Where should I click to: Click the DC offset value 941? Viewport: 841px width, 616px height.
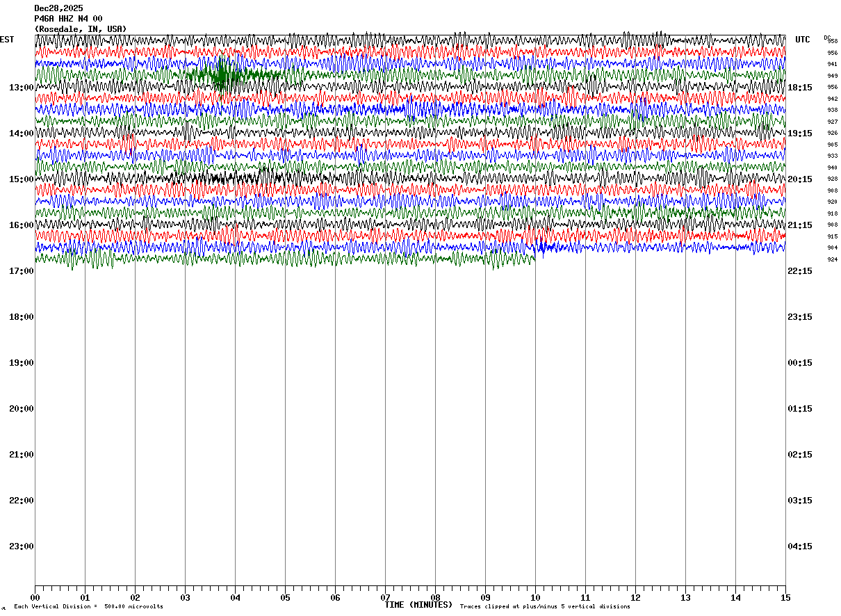point(832,64)
